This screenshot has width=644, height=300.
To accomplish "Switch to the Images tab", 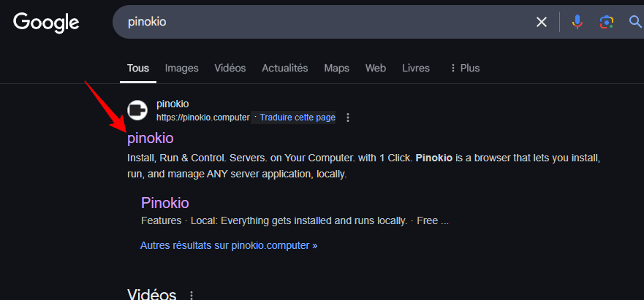I will click(x=181, y=68).
